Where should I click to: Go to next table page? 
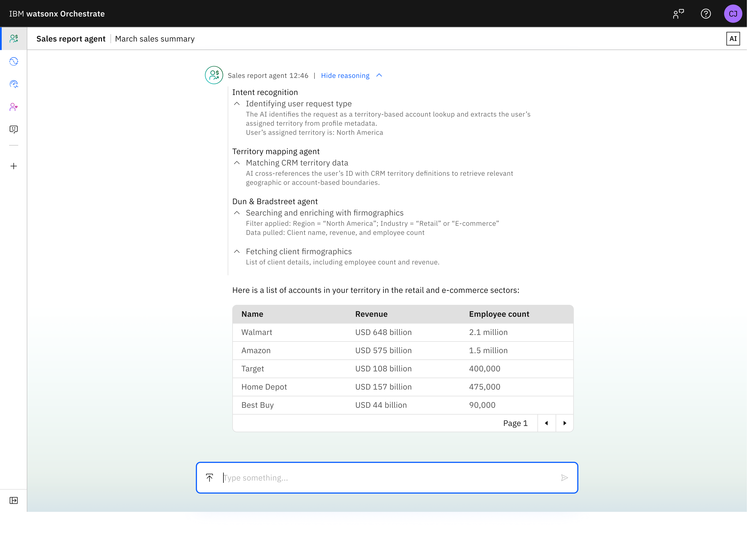pos(565,423)
